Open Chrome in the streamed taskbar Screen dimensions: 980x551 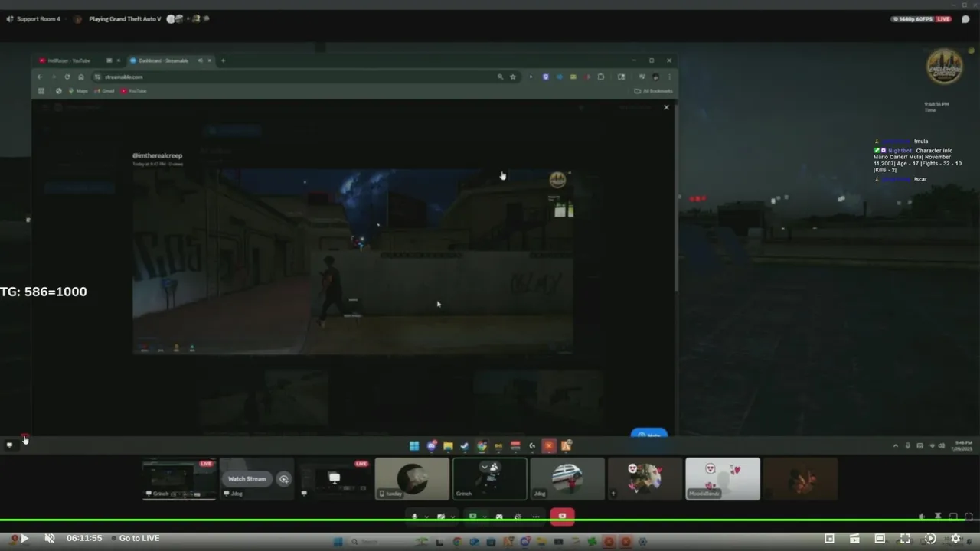pos(482,446)
